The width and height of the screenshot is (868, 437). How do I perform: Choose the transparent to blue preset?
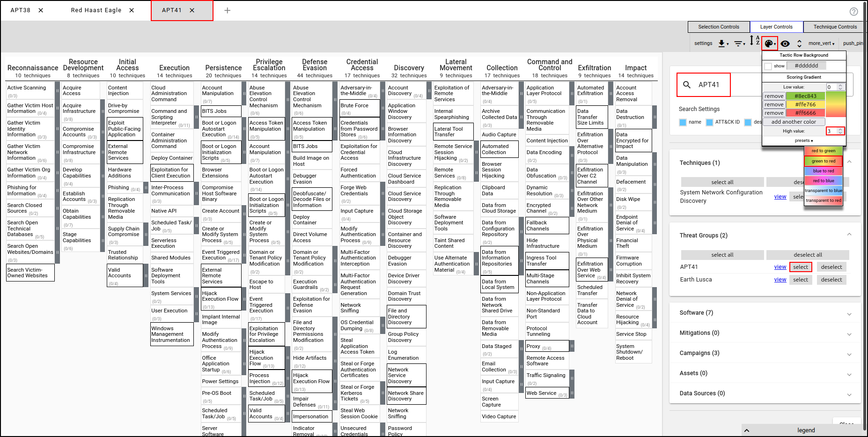824,191
